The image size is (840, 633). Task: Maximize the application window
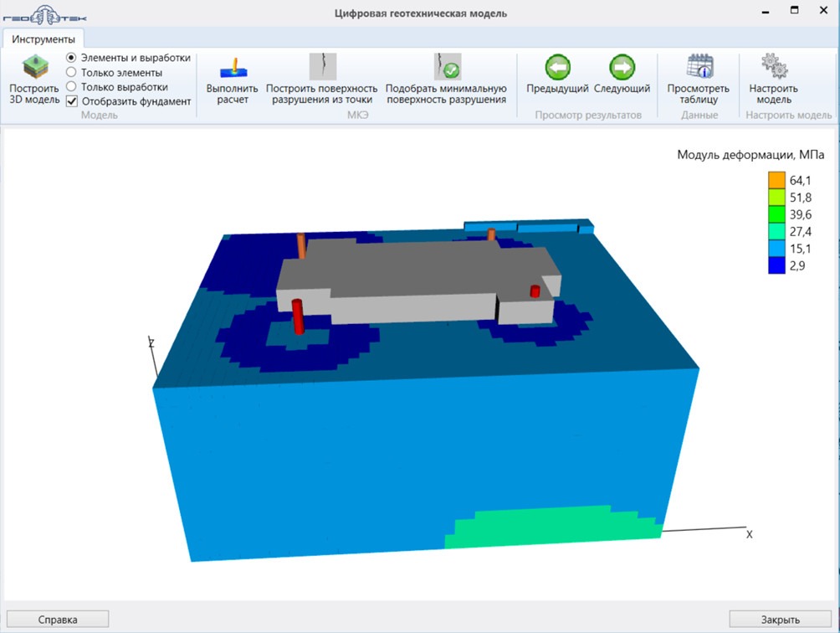(x=794, y=11)
